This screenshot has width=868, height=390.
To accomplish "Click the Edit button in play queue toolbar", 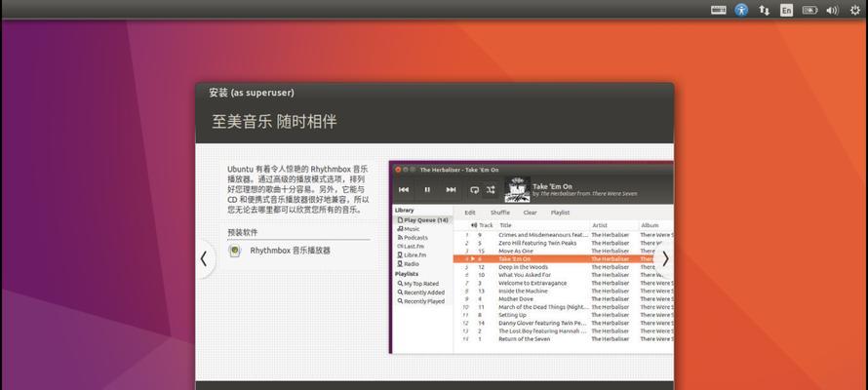I will [470, 213].
